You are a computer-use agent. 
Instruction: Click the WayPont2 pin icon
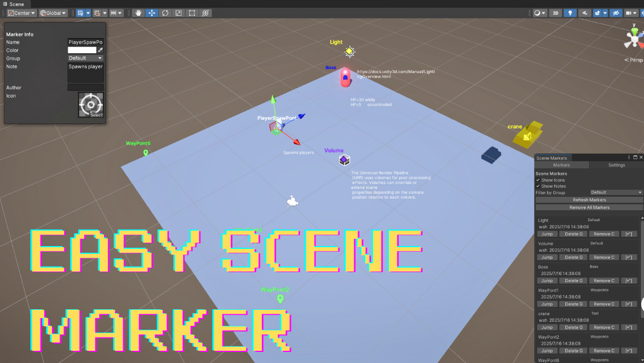[280, 299]
